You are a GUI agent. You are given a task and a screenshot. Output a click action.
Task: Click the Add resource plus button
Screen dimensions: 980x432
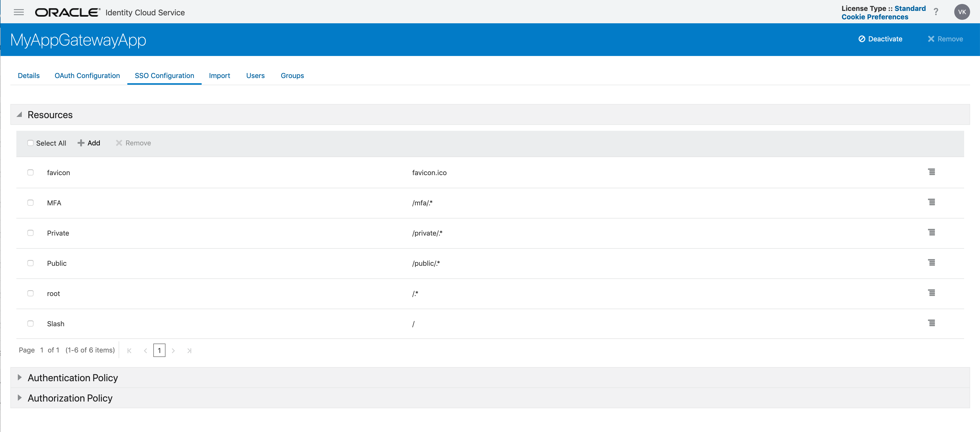pyautogui.click(x=89, y=143)
